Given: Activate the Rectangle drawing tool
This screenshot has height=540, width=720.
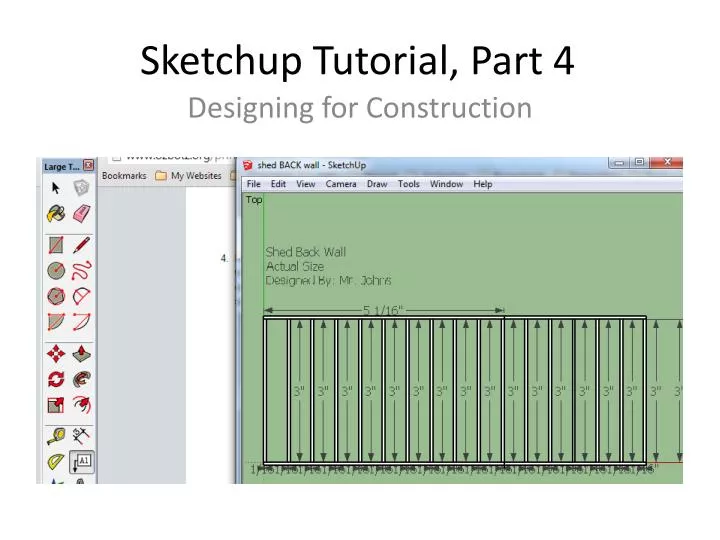Looking at the screenshot, I should [56, 245].
